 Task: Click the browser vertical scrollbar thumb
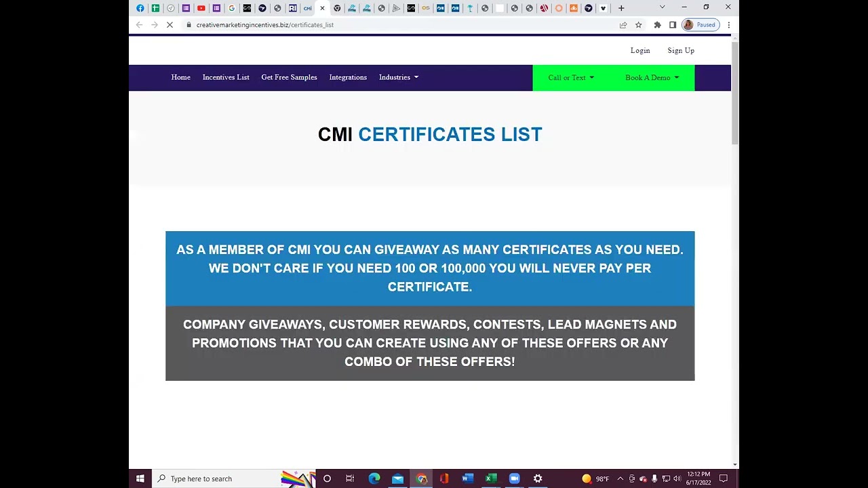[735, 93]
